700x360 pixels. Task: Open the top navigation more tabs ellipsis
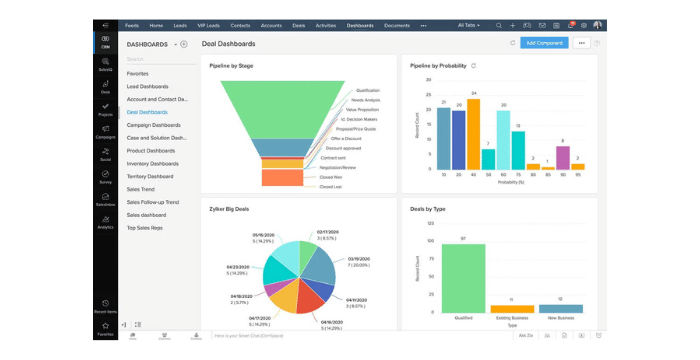pyautogui.click(x=423, y=25)
